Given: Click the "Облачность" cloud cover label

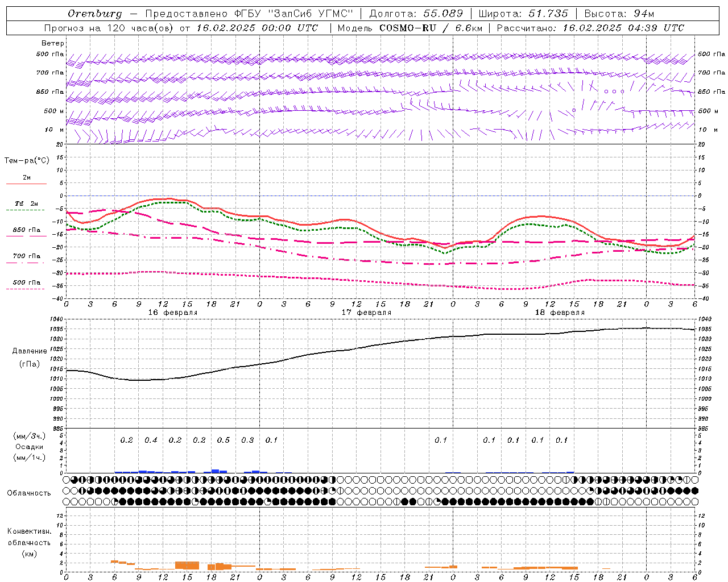Looking at the screenshot, I should (x=28, y=493).
